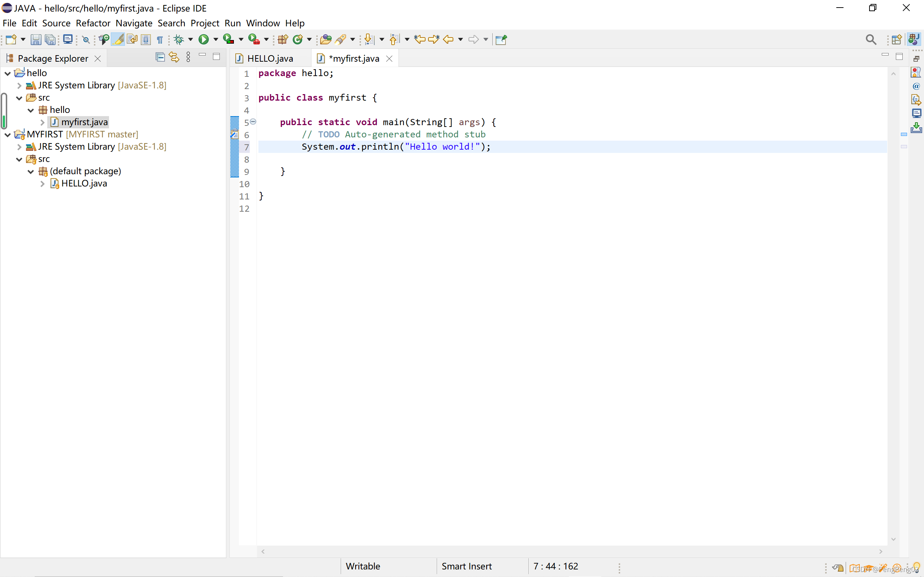924x577 pixels.
Task: Open the Run button dropdown arrow
Action: (216, 39)
